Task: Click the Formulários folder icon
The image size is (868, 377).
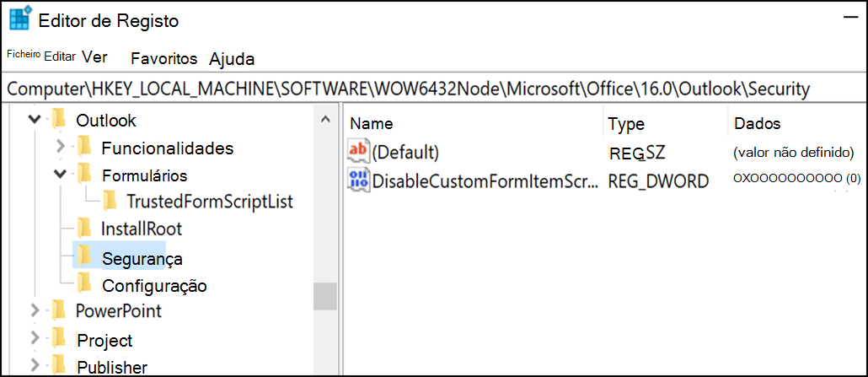Action: 83,174
